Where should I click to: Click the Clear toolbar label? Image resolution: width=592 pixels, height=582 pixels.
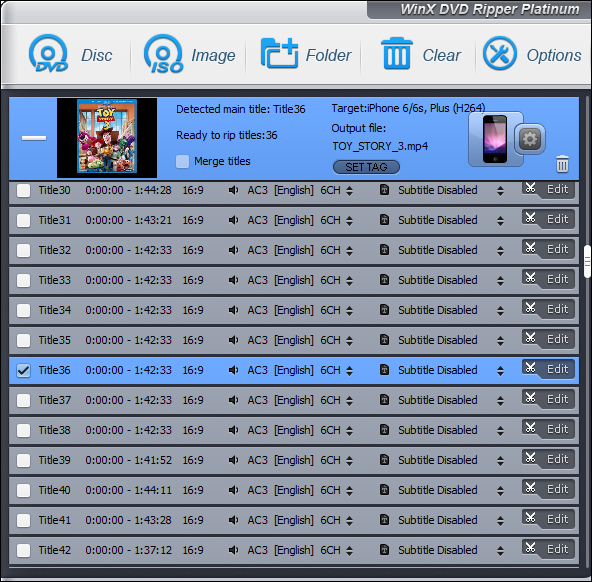pyautogui.click(x=441, y=55)
